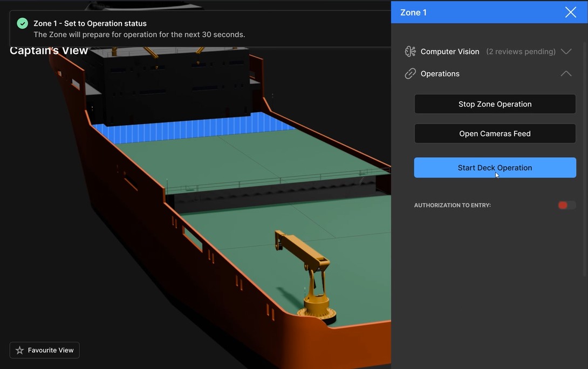Expand the Computer Vision section chevron
588x369 pixels.
(566, 52)
